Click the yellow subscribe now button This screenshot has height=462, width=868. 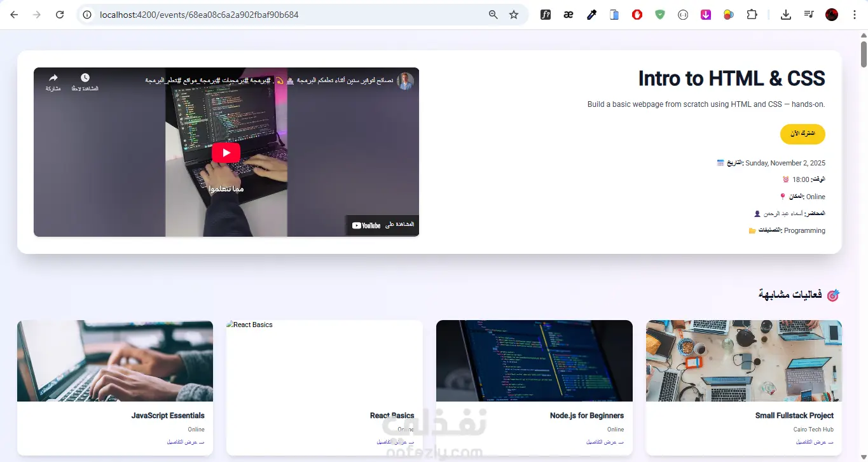[803, 134]
